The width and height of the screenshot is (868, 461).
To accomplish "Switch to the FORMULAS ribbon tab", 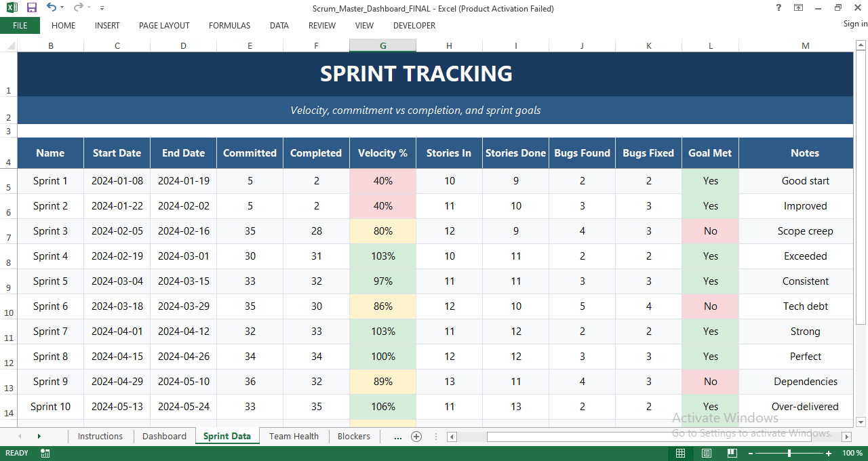I will point(229,26).
